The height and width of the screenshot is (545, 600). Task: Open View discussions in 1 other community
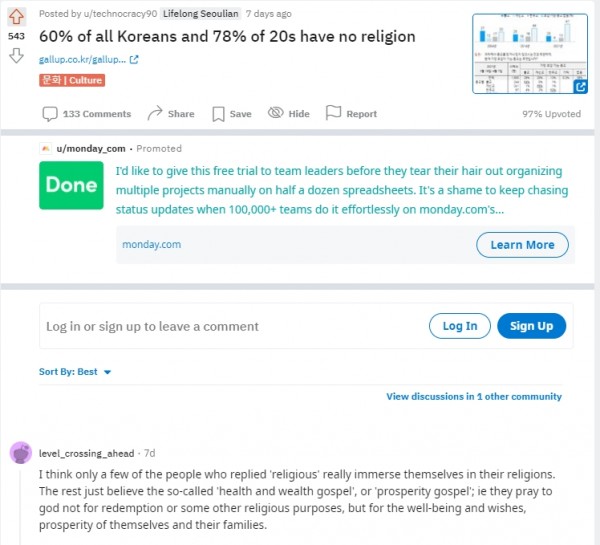point(474,397)
